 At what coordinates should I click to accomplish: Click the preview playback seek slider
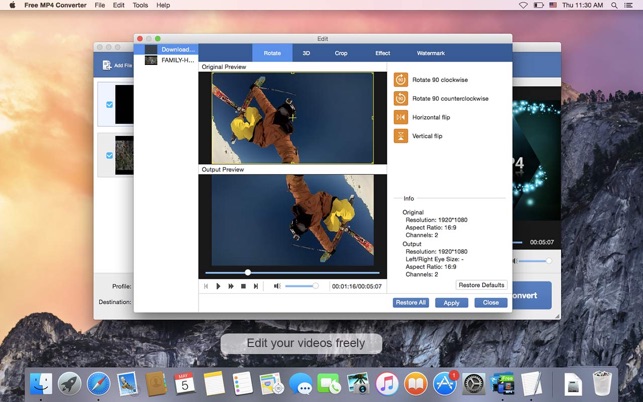click(x=292, y=272)
